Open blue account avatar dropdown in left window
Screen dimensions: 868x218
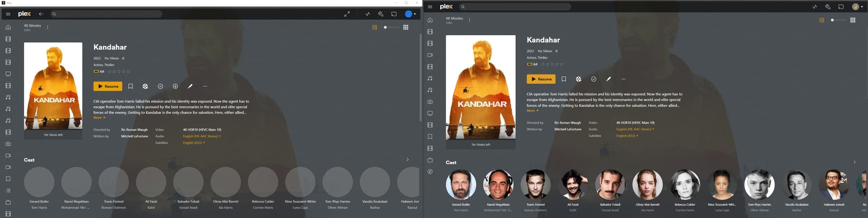(x=410, y=14)
